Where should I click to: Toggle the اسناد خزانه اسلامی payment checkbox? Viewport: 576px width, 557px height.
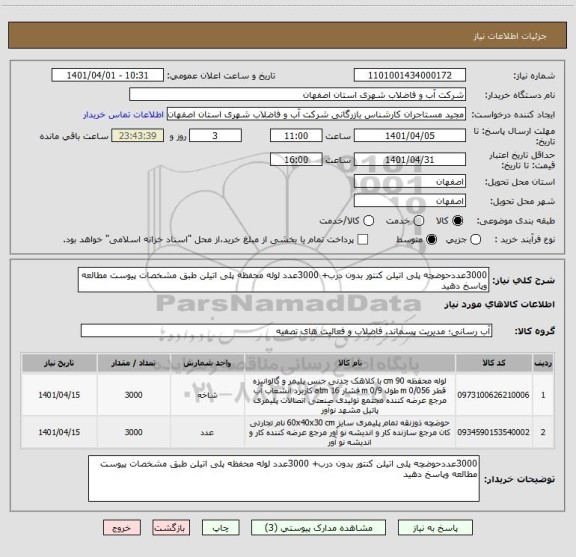click(363, 240)
